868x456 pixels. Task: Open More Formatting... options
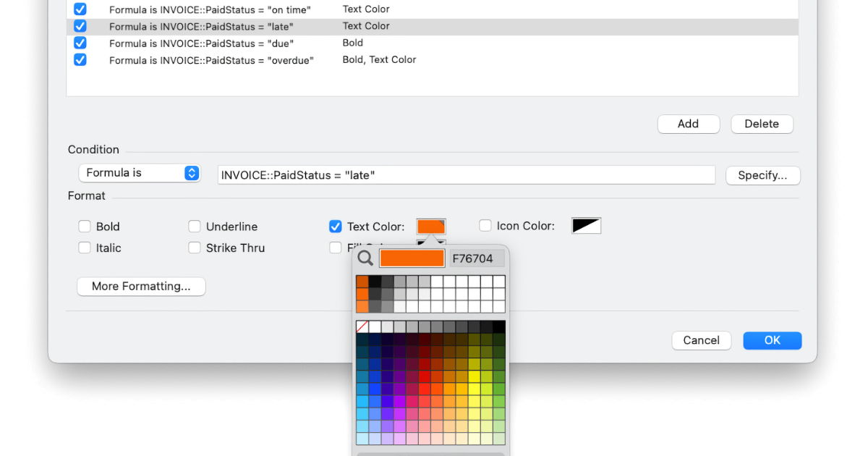click(x=142, y=287)
